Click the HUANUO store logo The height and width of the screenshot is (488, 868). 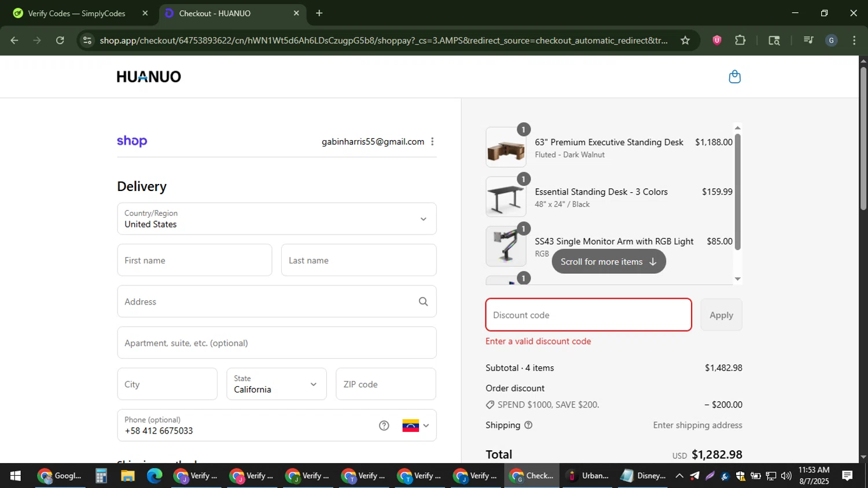click(149, 76)
